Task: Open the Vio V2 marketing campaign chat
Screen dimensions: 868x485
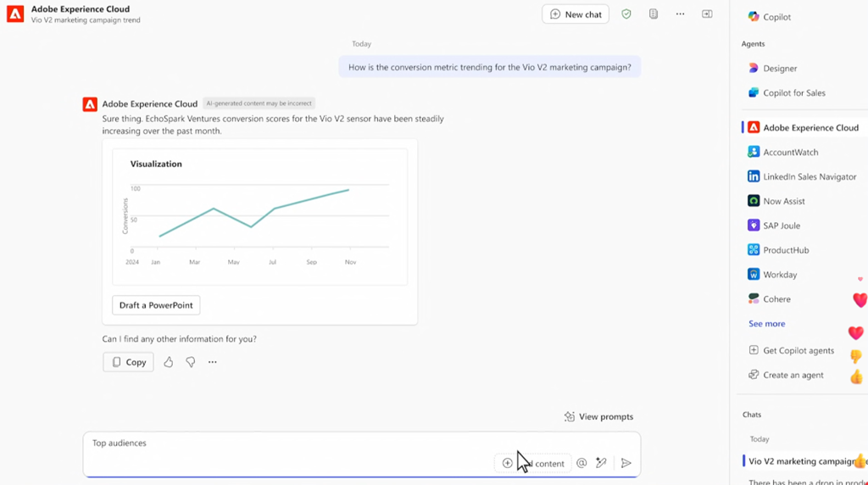Action: 799,461
